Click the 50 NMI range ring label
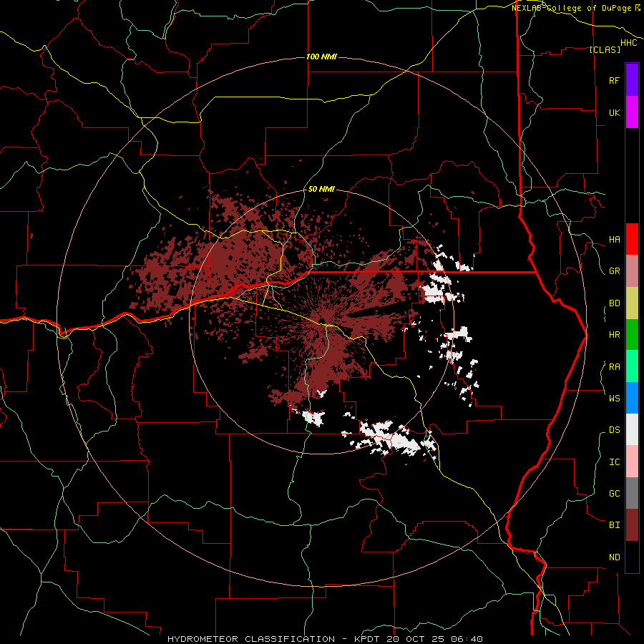Viewport: 644px width, 644px height. (x=321, y=189)
